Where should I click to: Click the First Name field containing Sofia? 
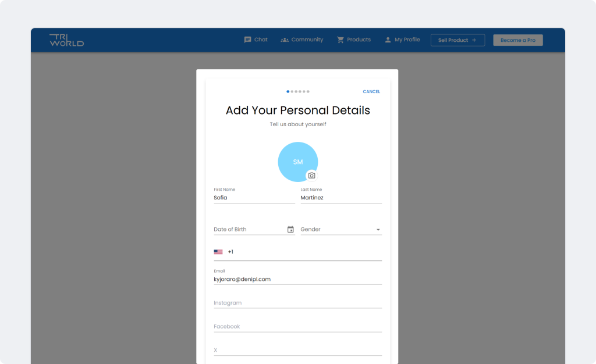(x=254, y=198)
